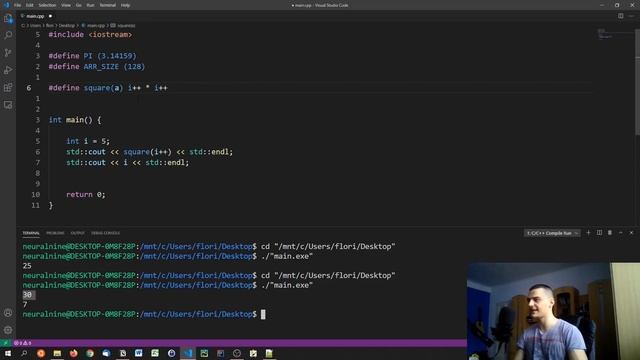This screenshot has height=360, width=640.
Task: Click the main.cpp breadcrumb segment
Action: pyautogui.click(x=96, y=25)
